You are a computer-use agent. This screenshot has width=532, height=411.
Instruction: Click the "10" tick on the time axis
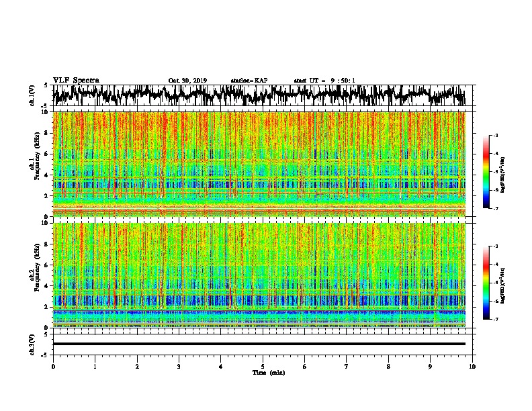pos(472,367)
